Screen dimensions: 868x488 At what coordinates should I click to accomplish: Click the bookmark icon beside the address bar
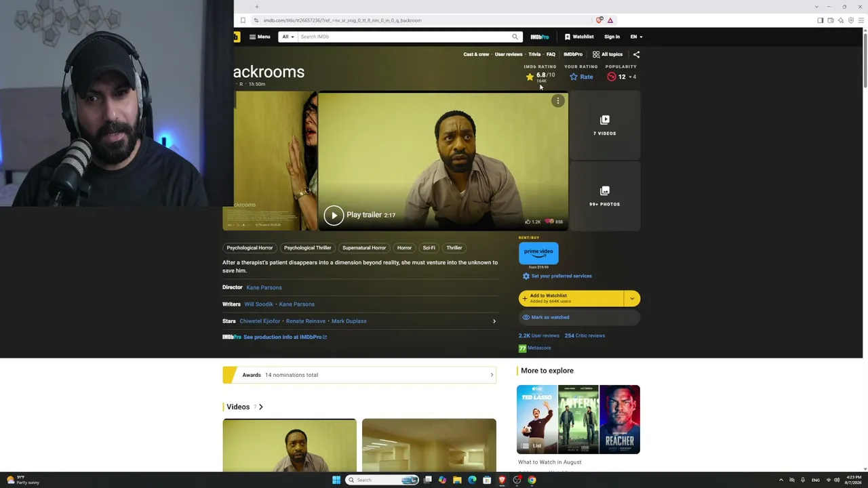coord(243,20)
